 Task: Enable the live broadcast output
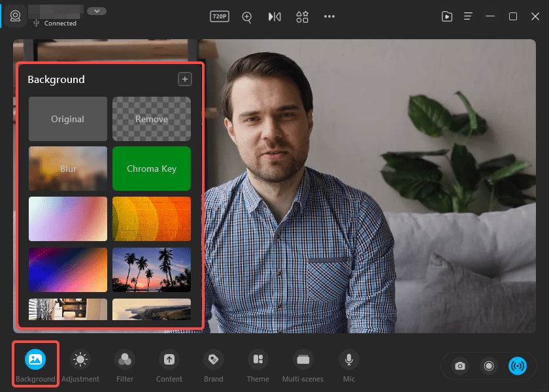(518, 366)
